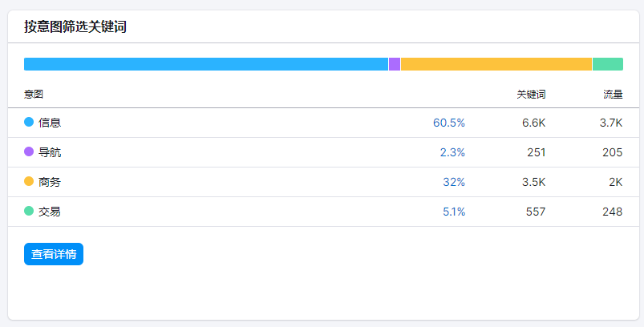Select the 信息 intent row label
The image size is (644, 327).
click(50, 123)
